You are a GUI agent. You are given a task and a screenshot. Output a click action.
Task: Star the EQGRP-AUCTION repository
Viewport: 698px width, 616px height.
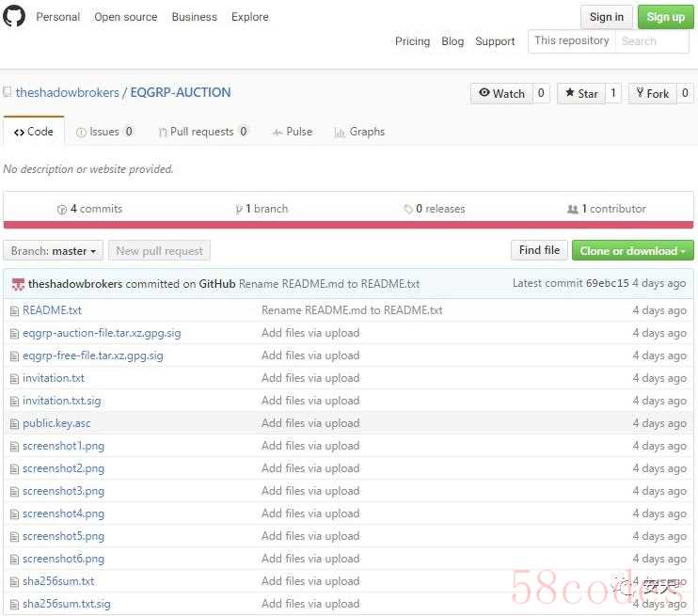580,93
